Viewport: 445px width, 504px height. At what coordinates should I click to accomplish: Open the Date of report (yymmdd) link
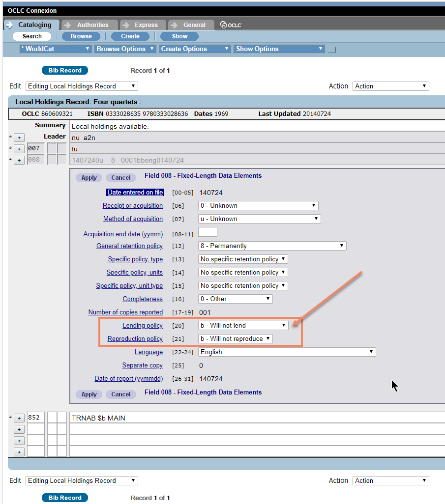(x=129, y=379)
